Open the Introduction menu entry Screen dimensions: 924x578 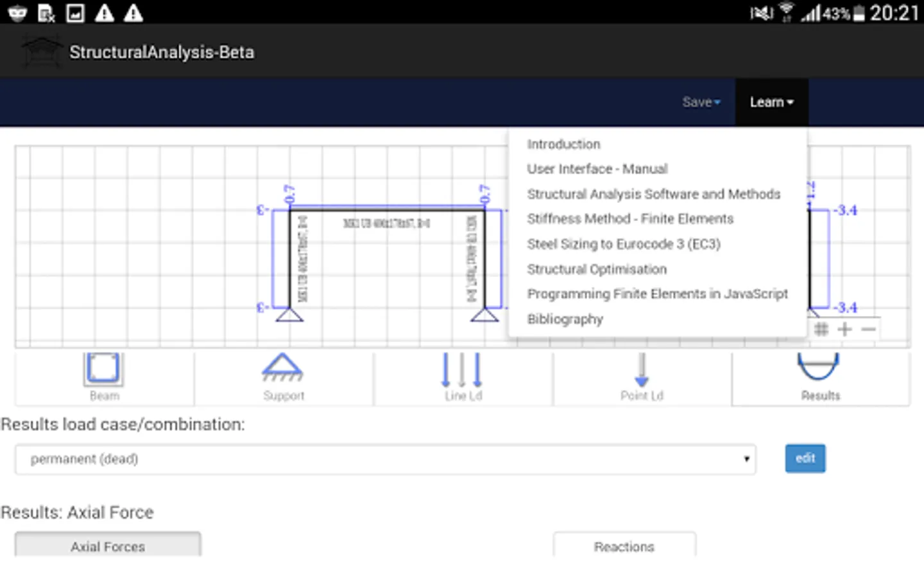click(563, 144)
